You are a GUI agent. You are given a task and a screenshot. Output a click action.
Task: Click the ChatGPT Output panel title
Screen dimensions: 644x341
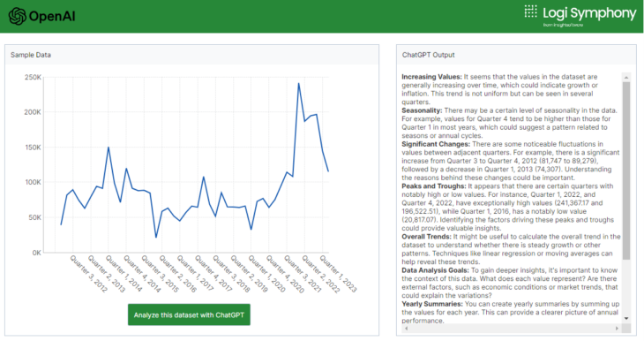(429, 55)
